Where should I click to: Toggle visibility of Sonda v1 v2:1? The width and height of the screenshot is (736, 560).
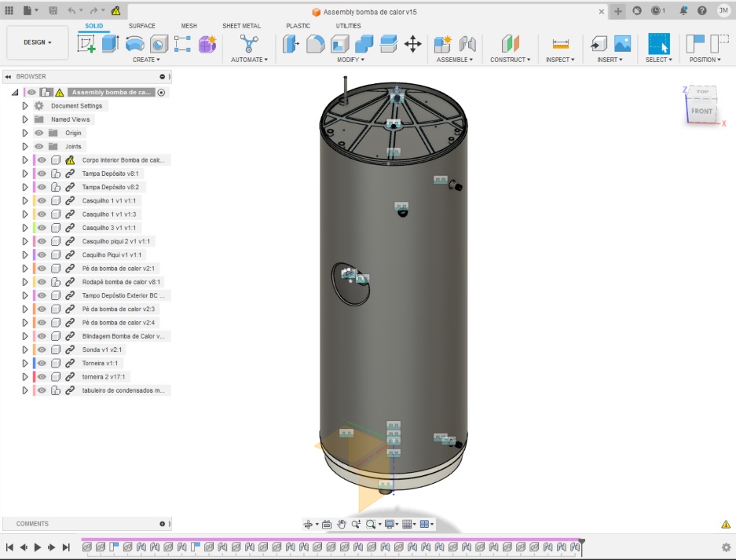click(42, 350)
